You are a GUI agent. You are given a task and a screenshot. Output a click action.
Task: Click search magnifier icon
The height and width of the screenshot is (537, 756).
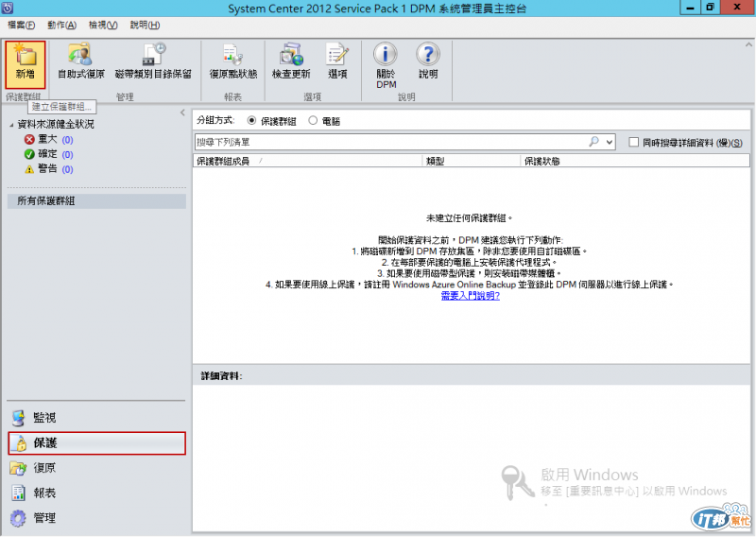[x=594, y=142]
